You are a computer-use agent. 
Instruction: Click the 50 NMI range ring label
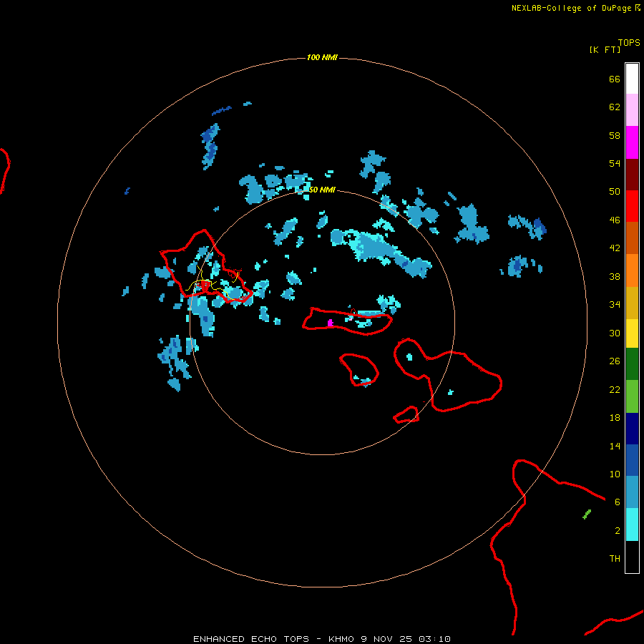(321, 190)
